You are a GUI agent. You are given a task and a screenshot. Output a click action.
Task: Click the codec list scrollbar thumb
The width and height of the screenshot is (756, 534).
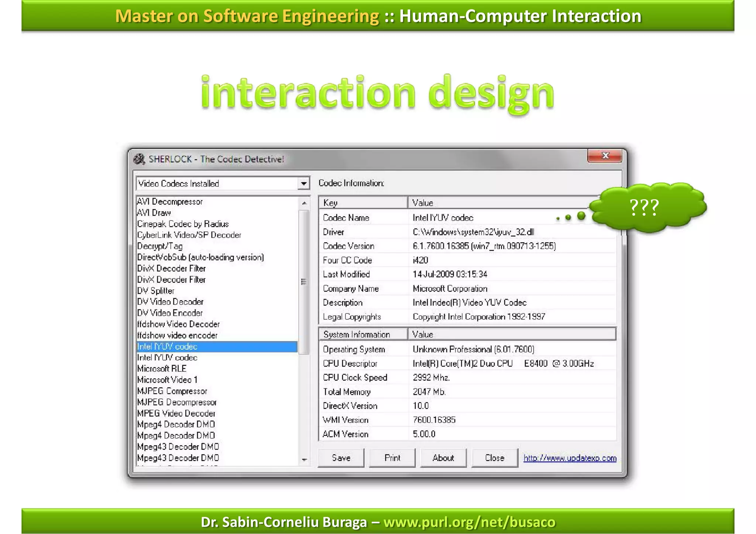click(304, 282)
